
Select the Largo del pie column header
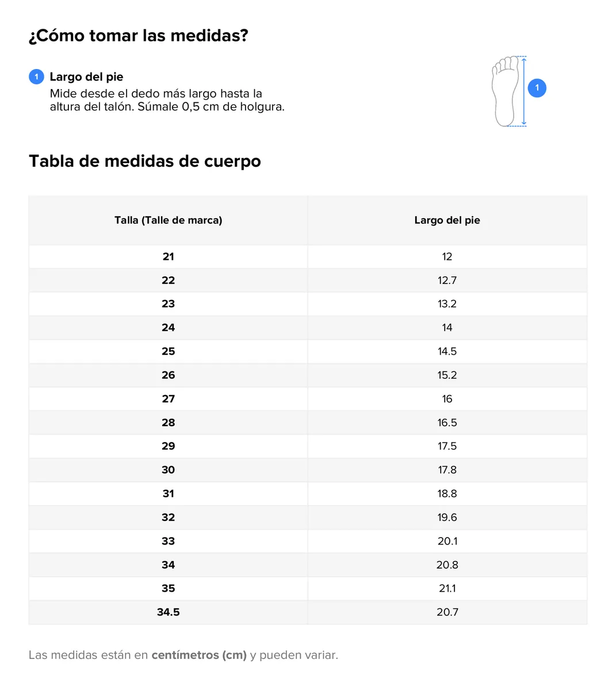[x=447, y=220]
